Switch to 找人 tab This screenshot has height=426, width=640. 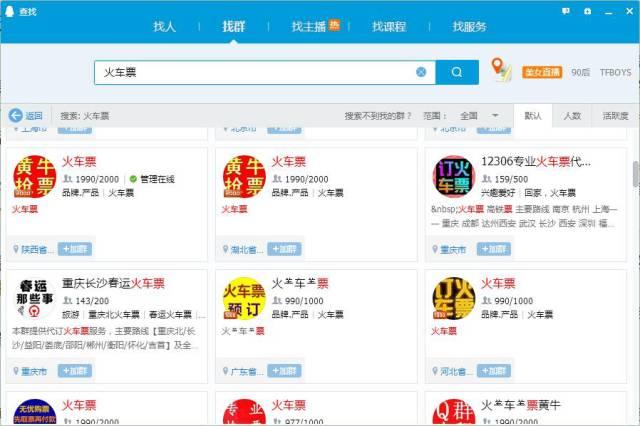(x=164, y=27)
